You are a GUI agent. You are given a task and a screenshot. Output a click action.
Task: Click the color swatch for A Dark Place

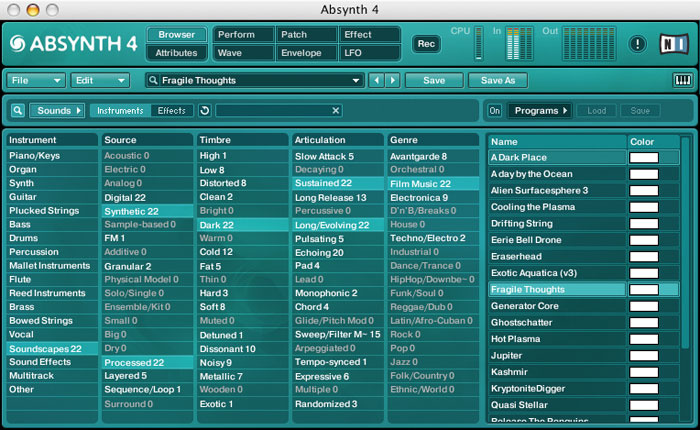644,157
